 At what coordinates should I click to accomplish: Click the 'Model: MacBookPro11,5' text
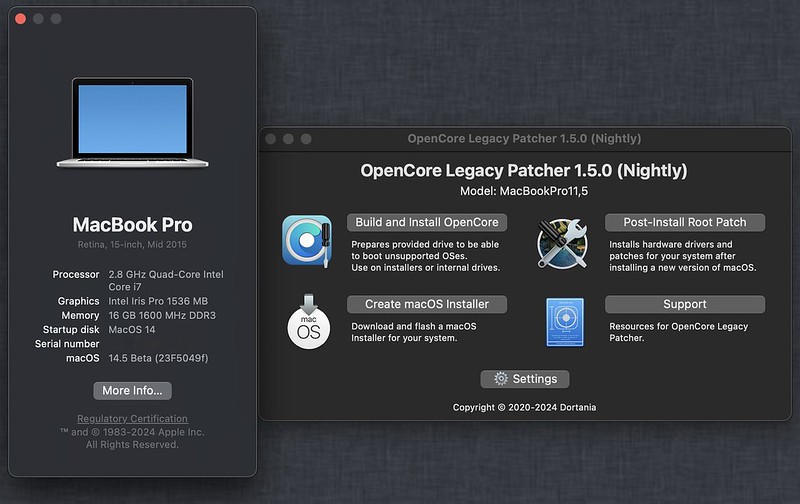click(524, 191)
